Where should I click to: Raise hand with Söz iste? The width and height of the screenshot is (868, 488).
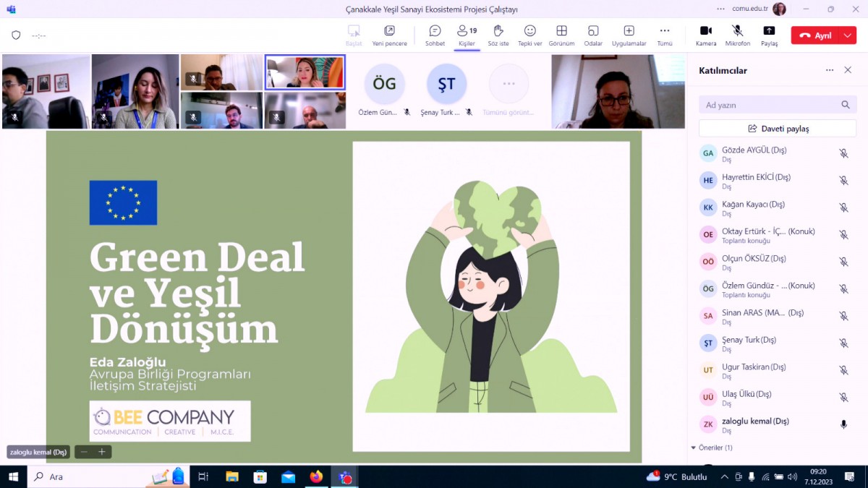pos(498,35)
